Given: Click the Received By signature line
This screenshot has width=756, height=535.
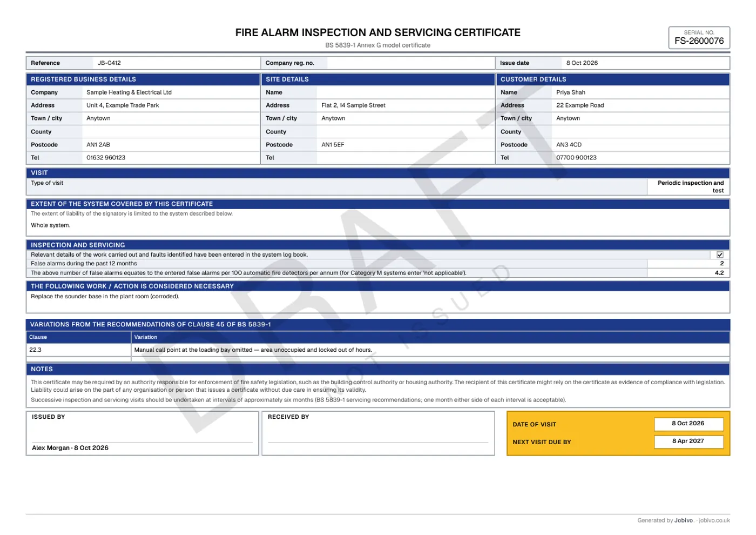Looking at the screenshot, I should tap(378, 443).
